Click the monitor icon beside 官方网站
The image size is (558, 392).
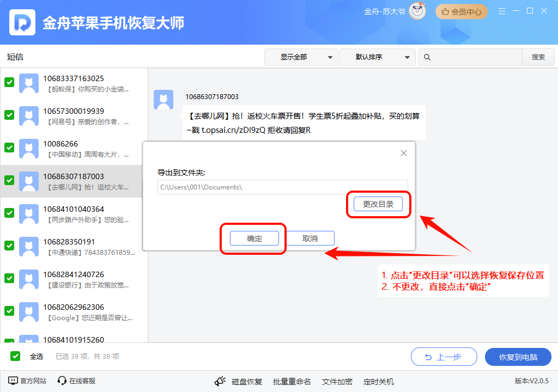click(x=13, y=381)
